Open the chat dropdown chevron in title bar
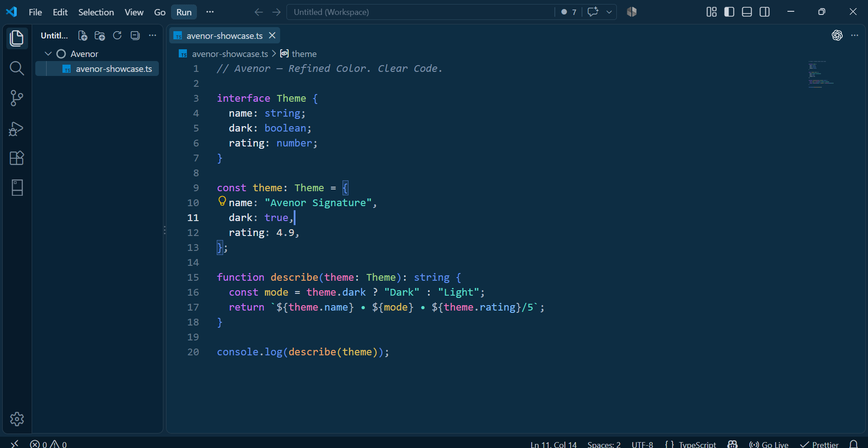Viewport: 868px width, 448px height. click(x=609, y=12)
